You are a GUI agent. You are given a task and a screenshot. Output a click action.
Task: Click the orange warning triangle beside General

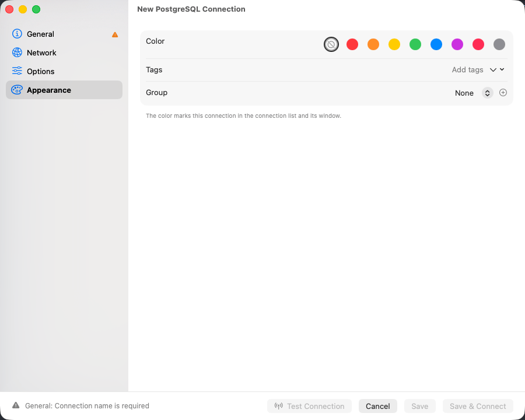coord(115,34)
